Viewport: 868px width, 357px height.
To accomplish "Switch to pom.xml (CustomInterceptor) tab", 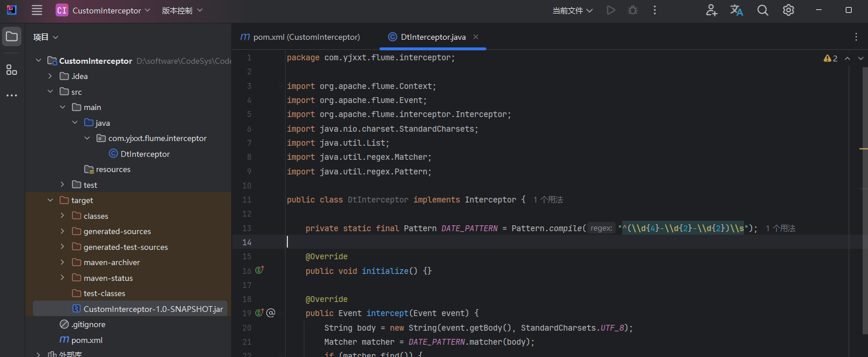I will point(300,37).
